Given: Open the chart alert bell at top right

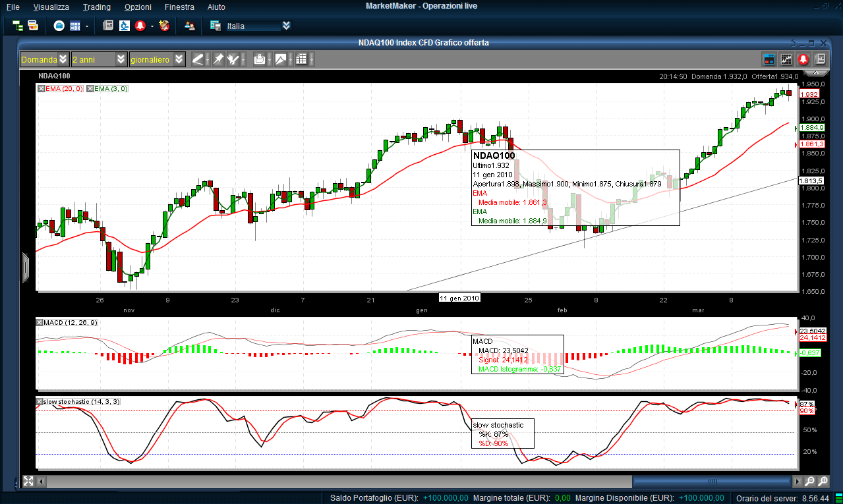Looking at the screenshot, I should 803,59.
